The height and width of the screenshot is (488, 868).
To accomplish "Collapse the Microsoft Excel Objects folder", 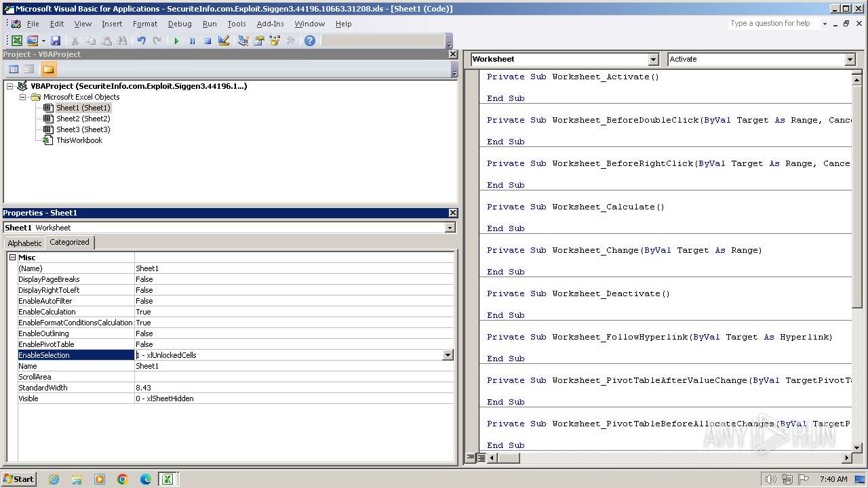I will coord(22,97).
